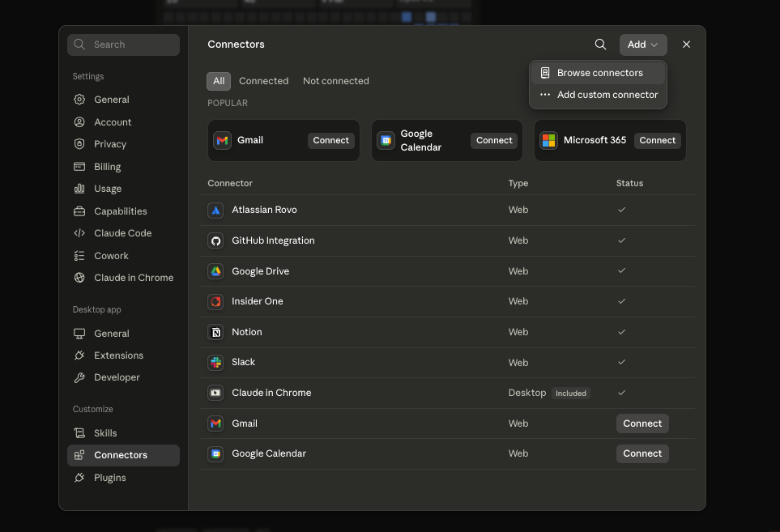The height and width of the screenshot is (532, 780).
Task: Click the Status checkmark for Slack
Action: pos(621,362)
